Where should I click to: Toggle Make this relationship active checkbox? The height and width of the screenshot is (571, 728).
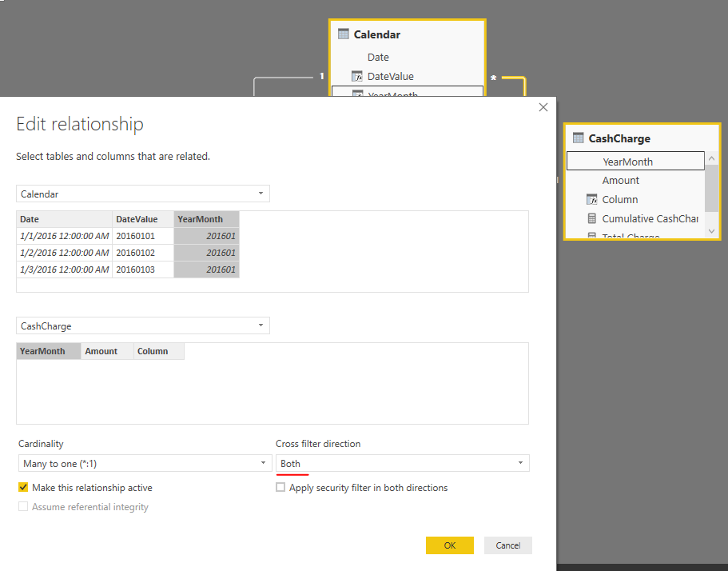tap(23, 487)
